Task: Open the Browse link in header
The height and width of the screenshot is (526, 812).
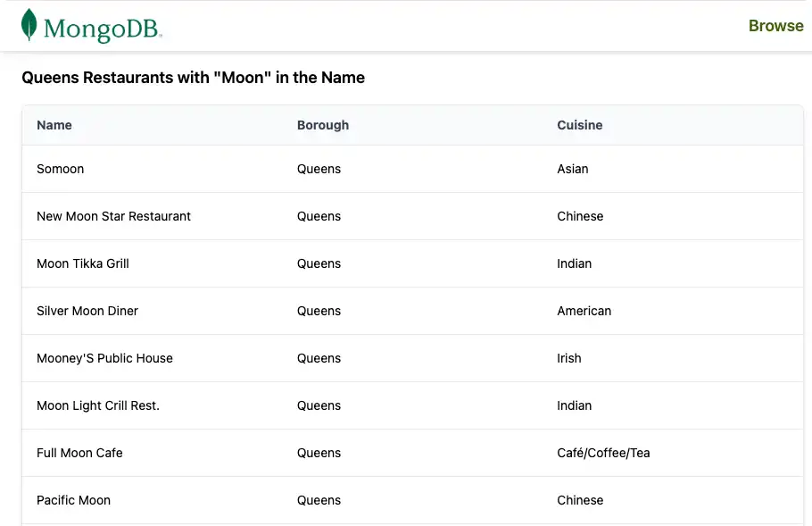Action: 775,26
